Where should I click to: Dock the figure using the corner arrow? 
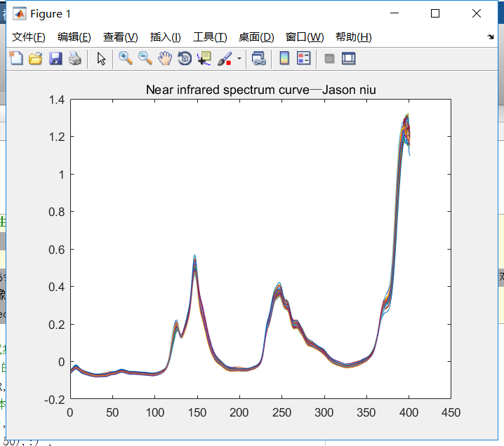tap(491, 36)
